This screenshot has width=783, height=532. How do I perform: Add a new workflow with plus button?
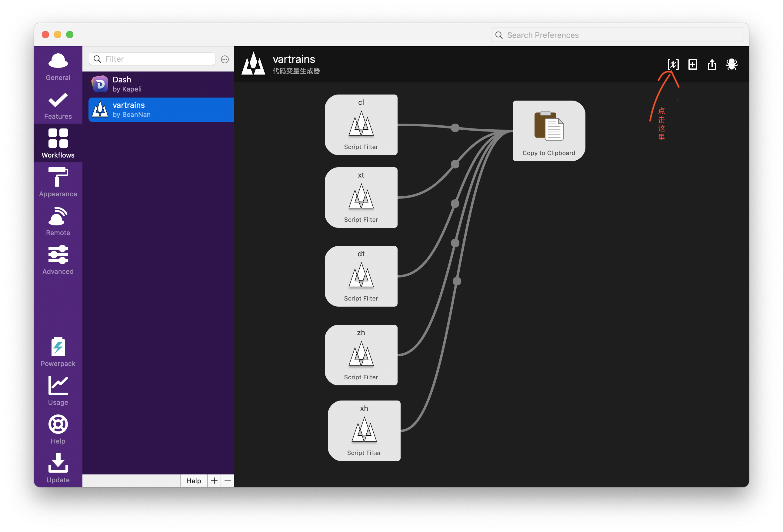point(214,481)
